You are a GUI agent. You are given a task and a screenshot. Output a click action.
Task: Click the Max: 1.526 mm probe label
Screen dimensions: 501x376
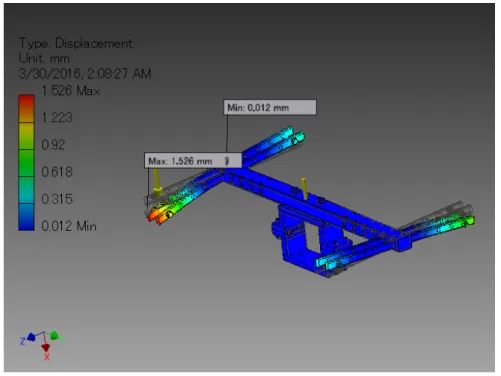193,161
